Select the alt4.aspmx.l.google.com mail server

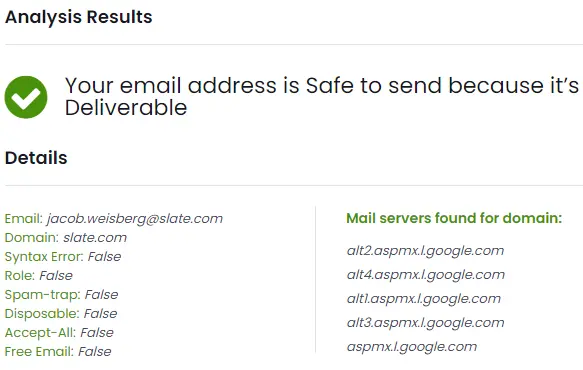point(426,275)
